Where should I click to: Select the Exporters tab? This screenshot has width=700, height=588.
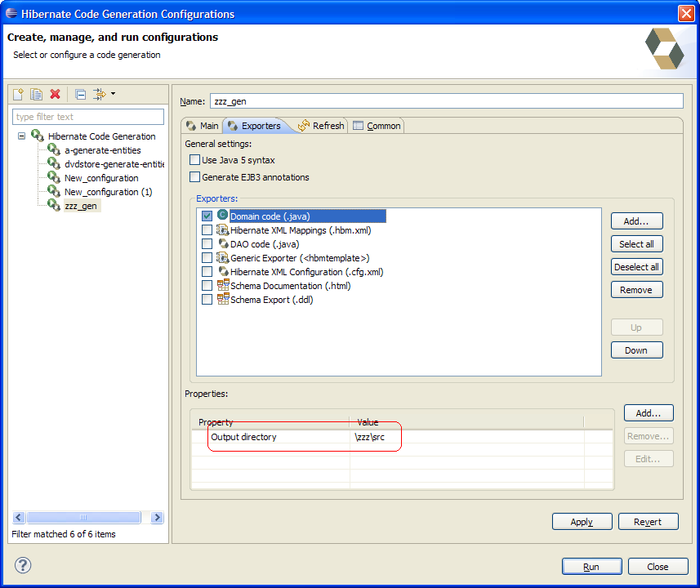click(x=255, y=126)
